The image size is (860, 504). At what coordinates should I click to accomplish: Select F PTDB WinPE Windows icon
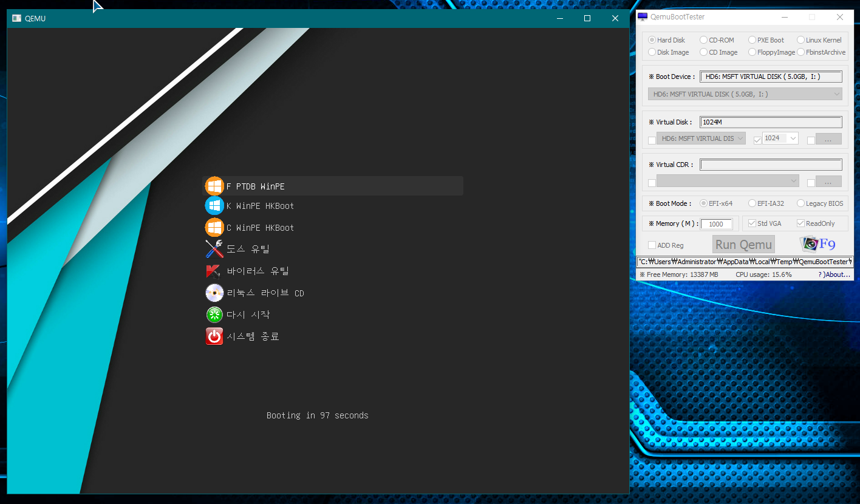point(214,186)
